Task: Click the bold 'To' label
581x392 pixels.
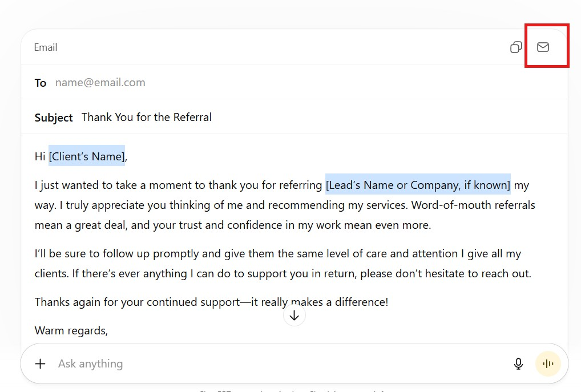Action: (41, 83)
